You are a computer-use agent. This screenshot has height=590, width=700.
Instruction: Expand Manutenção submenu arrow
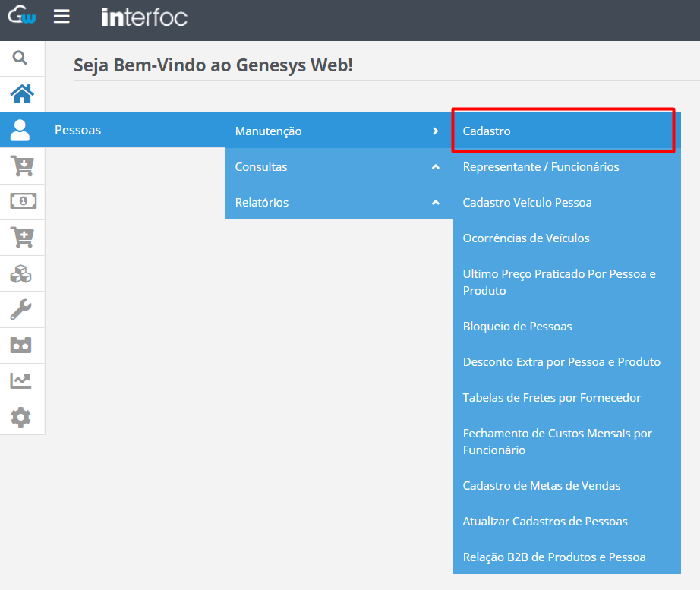click(436, 131)
